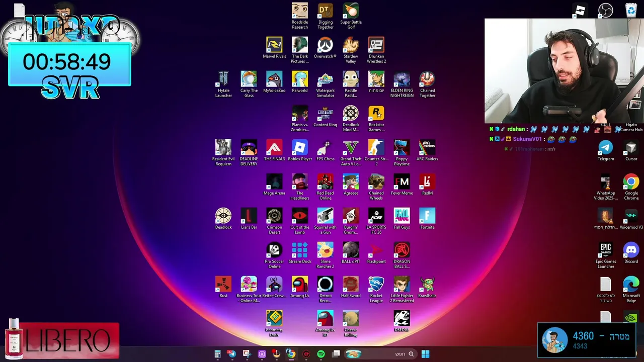Open the DREDGE shortcut
Viewport: 644px width, 362px height.
click(x=401, y=321)
